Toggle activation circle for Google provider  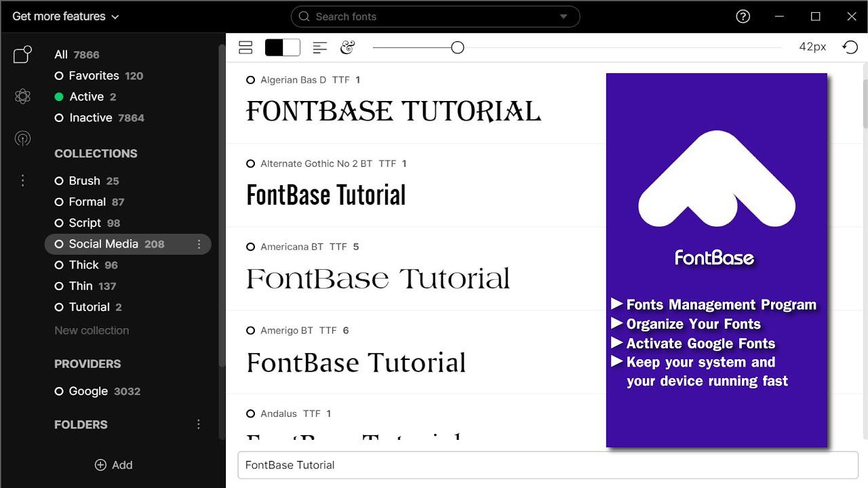click(x=59, y=391)
